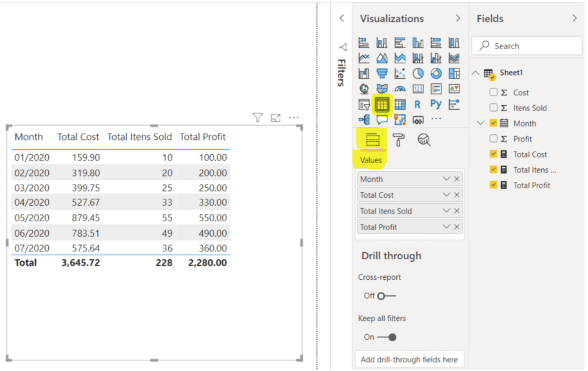This screenshot has height=371, width=588.
Task: Check the Cost field checkbox
Action: click(x=493, y=92)
